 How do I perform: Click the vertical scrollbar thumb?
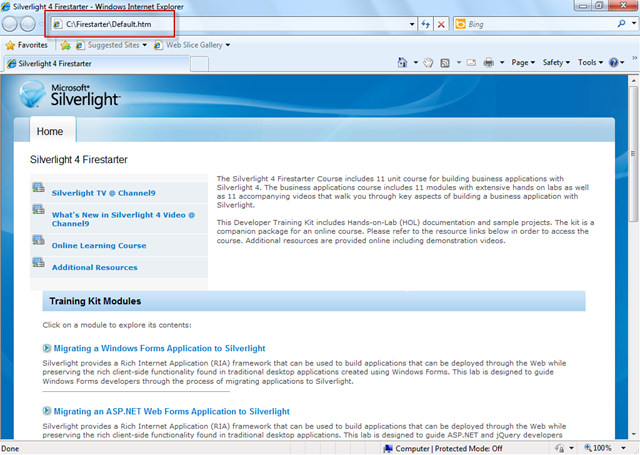click(x=633, y=154)
